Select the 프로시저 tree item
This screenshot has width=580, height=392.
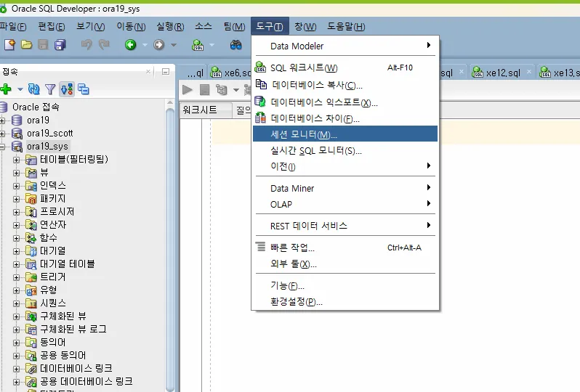[x=57, y=212]
